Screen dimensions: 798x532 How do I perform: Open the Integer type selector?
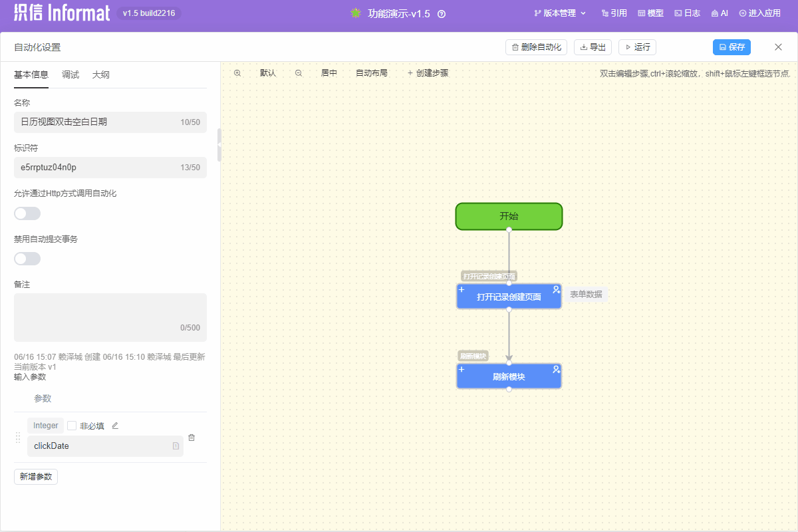tap(46, 426)
